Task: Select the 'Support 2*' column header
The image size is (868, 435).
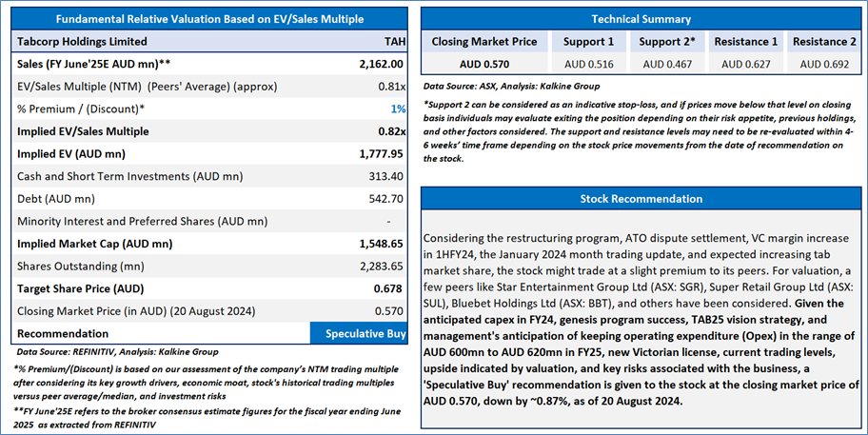Action: 667,42
